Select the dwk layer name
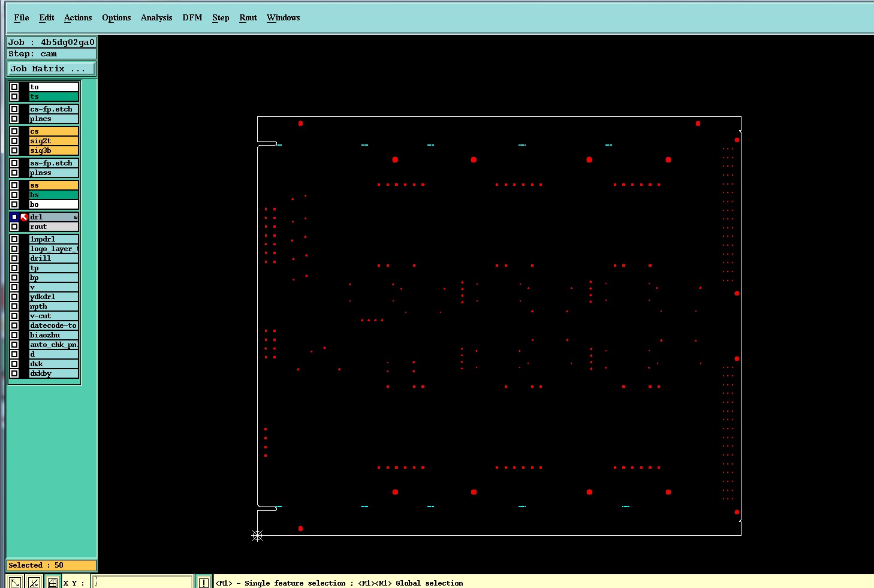The height and width of the screenshot is (588, 874). coord(53,364)
